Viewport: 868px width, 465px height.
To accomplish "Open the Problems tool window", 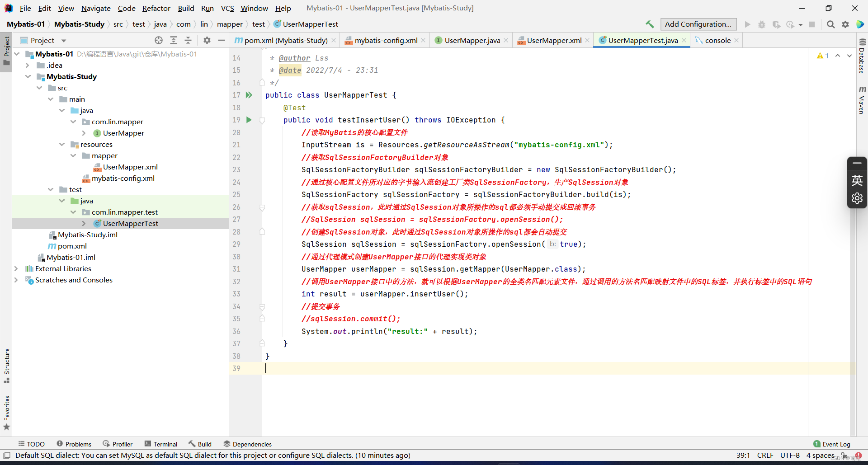I will 74,444.
